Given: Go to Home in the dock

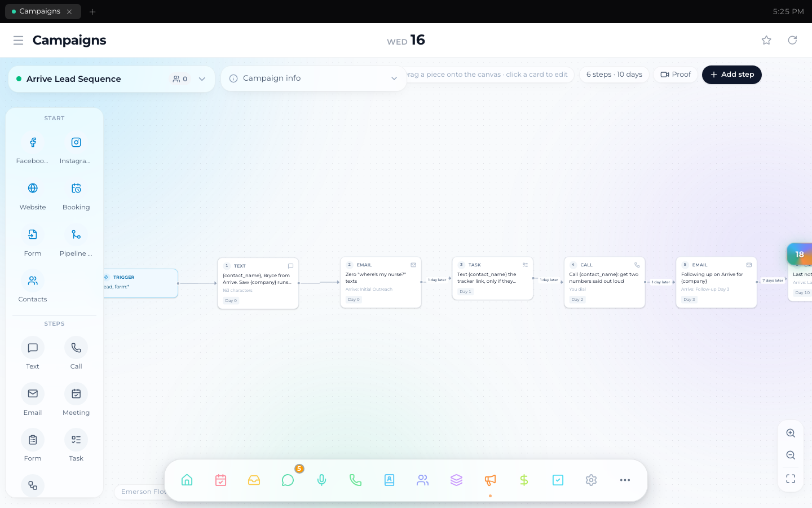Looking at the screenshot, I should click(187, 480).
